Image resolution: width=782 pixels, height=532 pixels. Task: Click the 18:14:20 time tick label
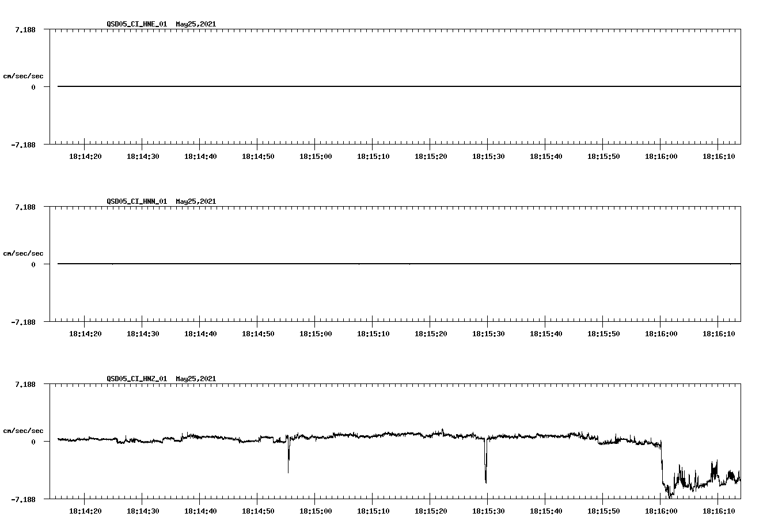click(x=86, y=155)
